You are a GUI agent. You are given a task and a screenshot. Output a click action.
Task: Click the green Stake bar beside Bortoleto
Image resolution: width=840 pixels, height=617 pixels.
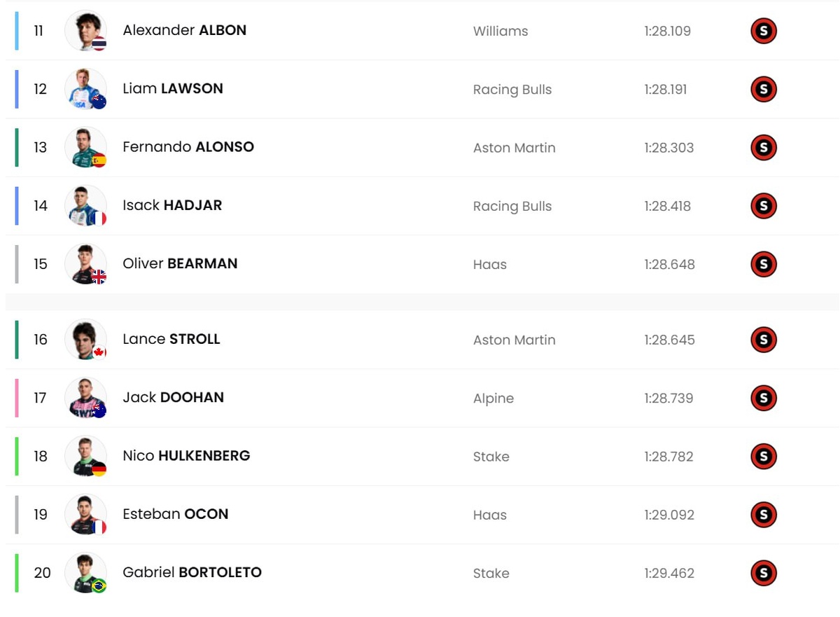[x=17, y=573]
